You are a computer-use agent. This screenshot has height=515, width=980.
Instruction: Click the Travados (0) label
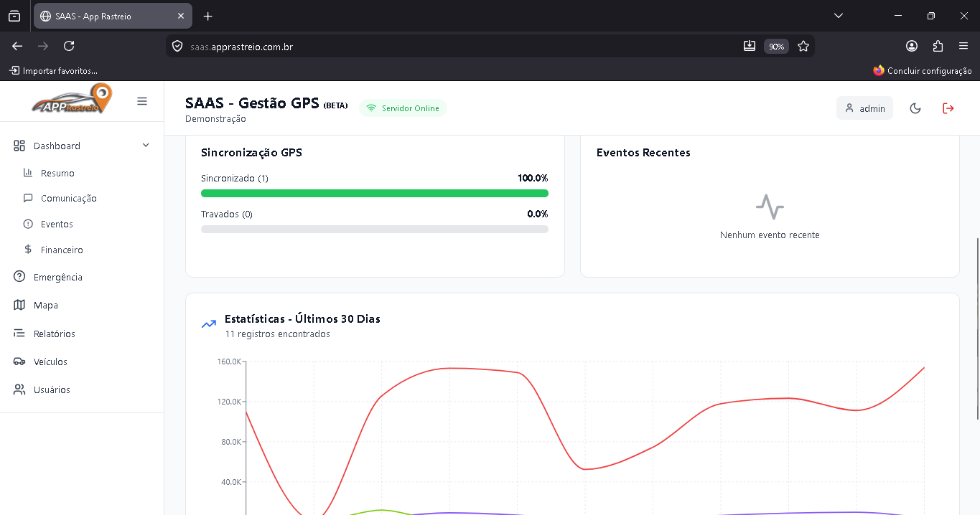[227, 214]
